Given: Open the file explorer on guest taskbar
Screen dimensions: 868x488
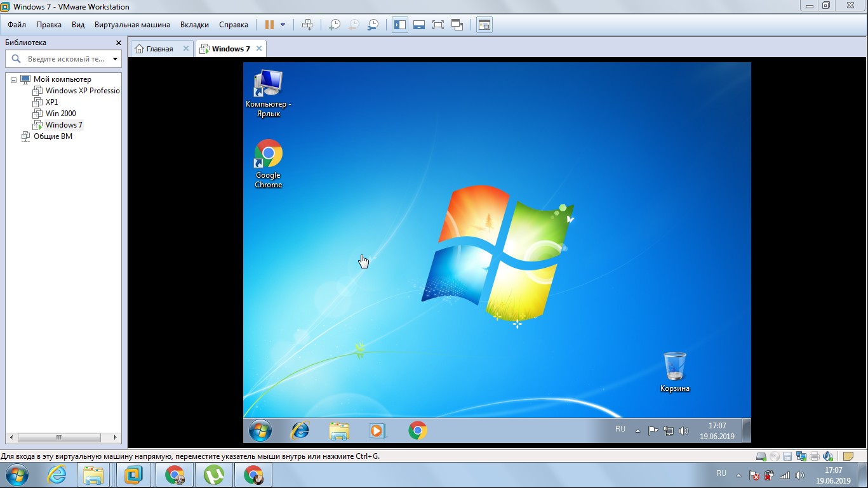Looking at the screenshot, I should (x=339, y=430).
